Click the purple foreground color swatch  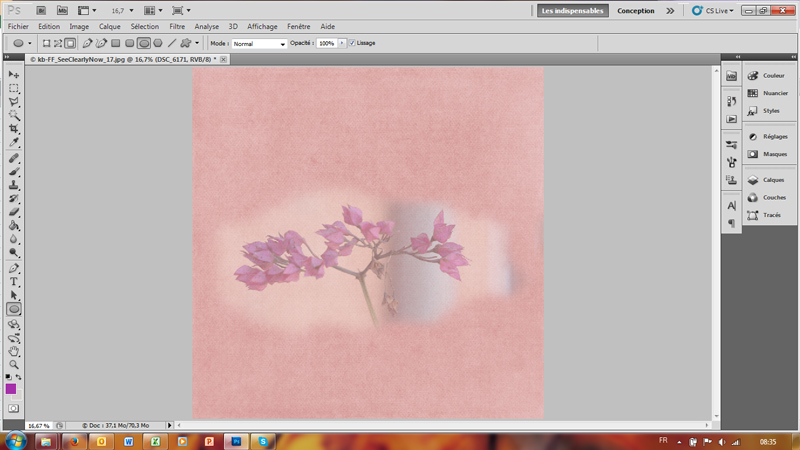pyautogui.click(x=11, y=388)
